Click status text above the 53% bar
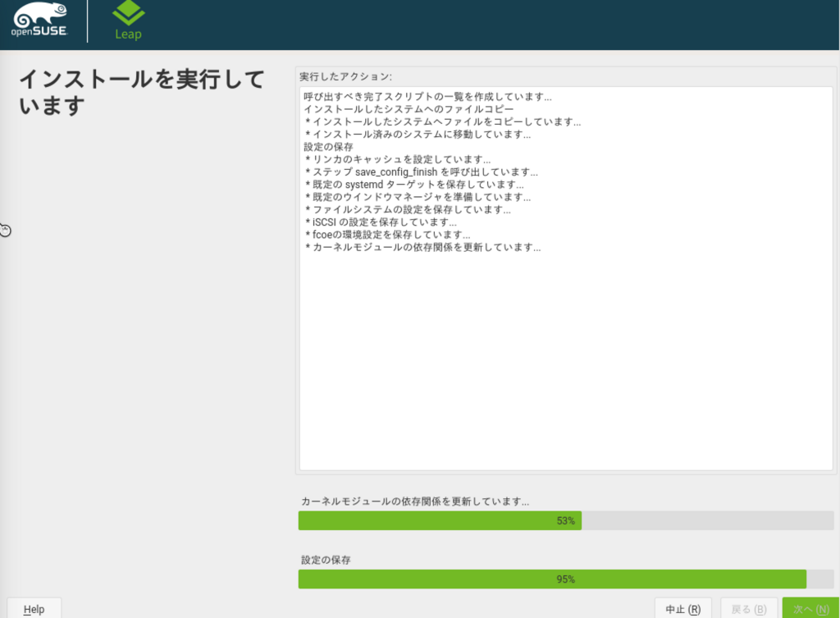Screen dimensions: 840x618 click(x=414, y=501)
